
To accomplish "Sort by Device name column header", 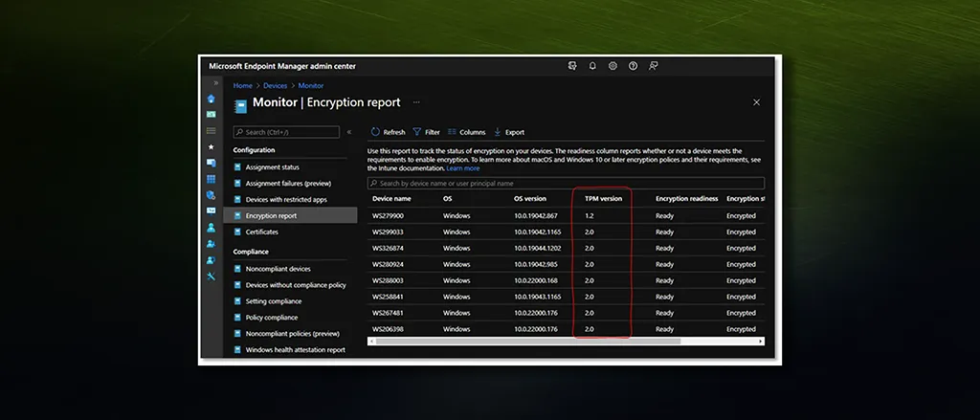I will pos(391,199).
